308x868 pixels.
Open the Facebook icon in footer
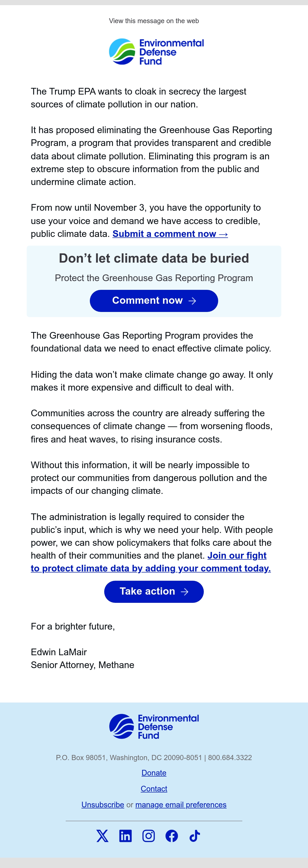[x=172, y=836]
